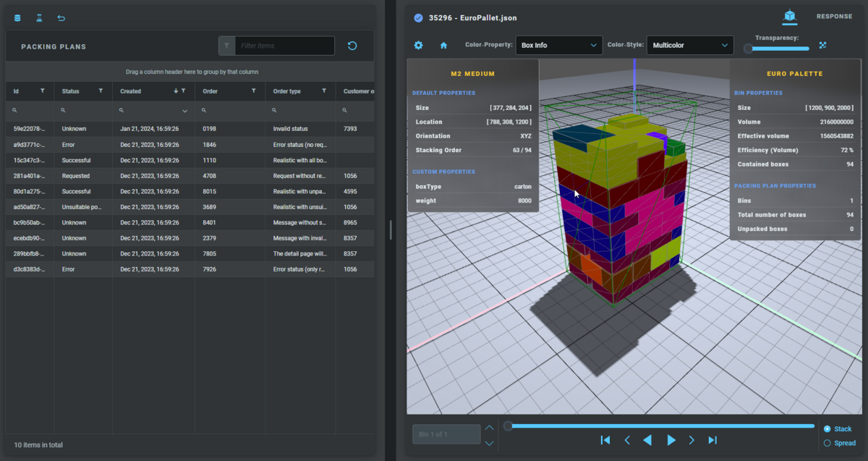Screen dimensions: 868x461
Task: Click the database icon in top-left toolbar
Action: pos(17,18)
